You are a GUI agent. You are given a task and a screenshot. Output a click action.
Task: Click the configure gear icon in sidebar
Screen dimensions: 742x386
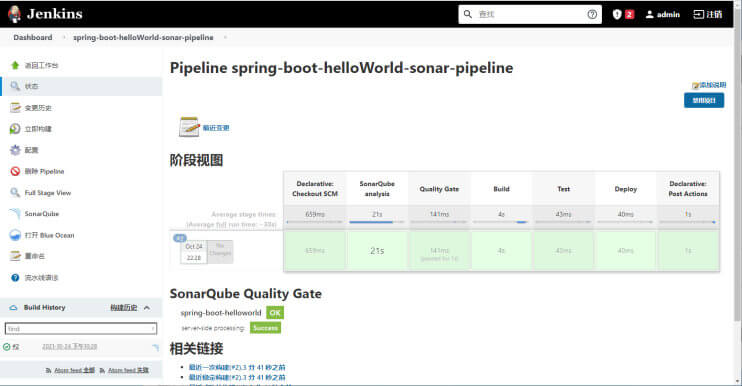tap(15, 150)
